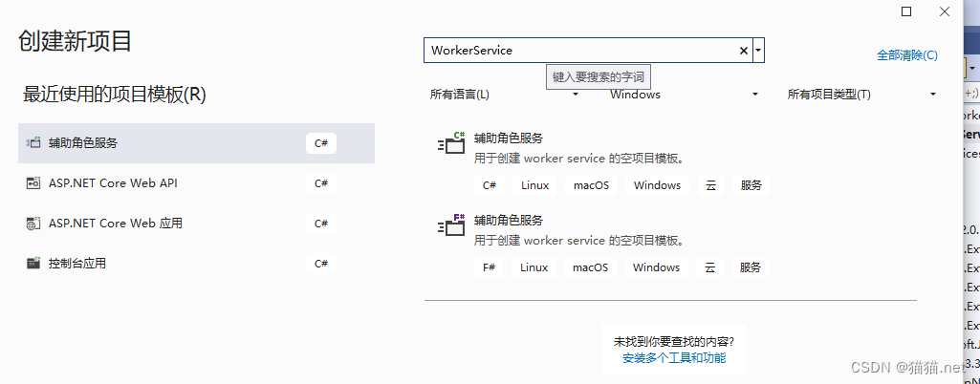
Task: Maximize the 创建新项目 dialog window
Action: pos(906,11)
